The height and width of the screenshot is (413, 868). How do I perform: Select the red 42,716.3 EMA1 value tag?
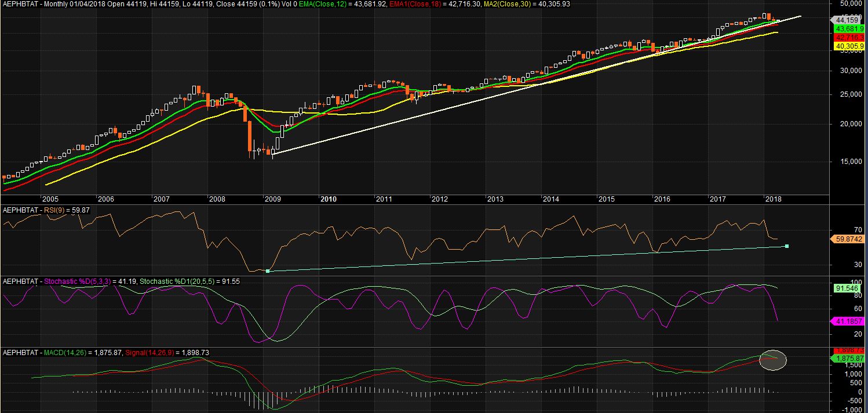tap(849, 36)
